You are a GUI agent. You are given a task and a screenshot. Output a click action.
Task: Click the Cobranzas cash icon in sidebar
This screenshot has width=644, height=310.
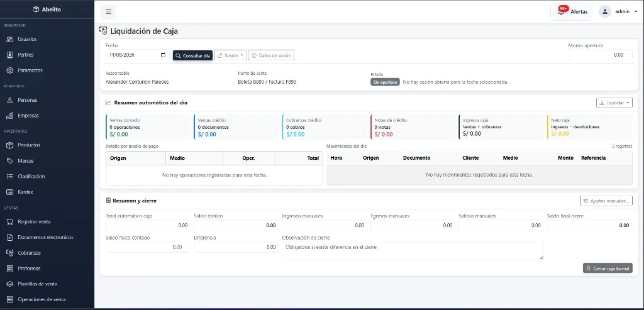tap(10, 253)
